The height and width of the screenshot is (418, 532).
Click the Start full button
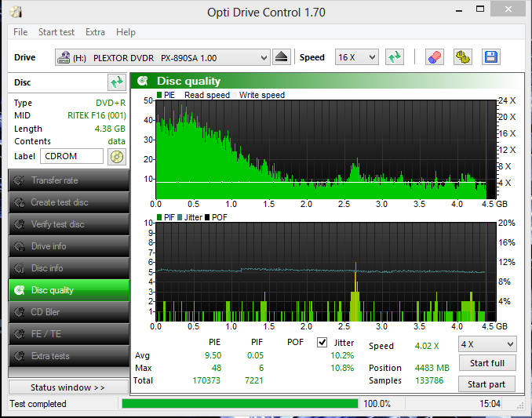click(x=487, y=363)
